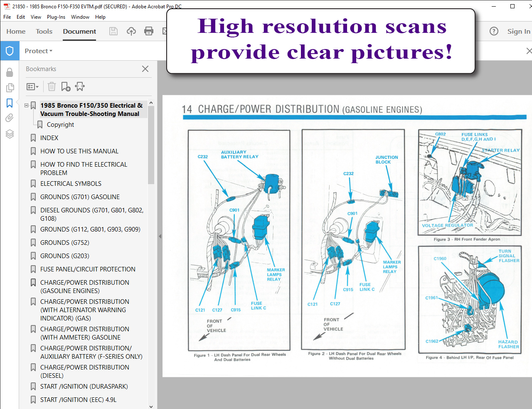This screenshot has width=532, height=409.
Task: Open the Attachments paperclip panel
Action: 10,118
